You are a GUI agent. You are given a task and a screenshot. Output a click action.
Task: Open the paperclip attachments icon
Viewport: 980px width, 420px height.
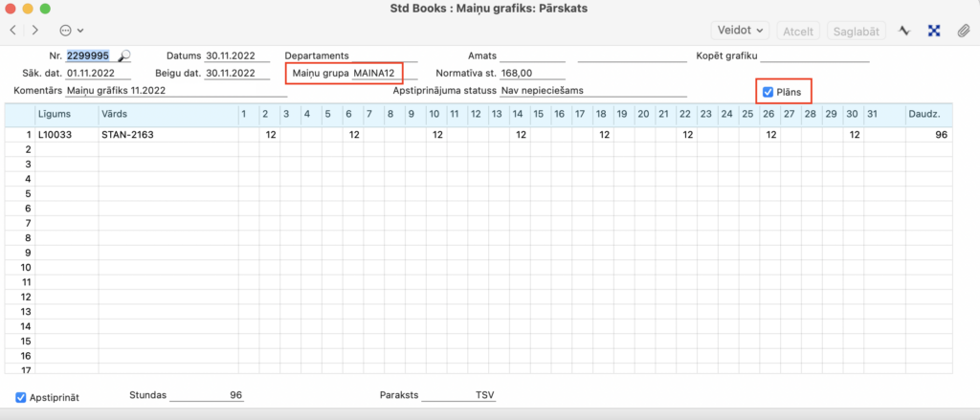[x=964, y=31]
